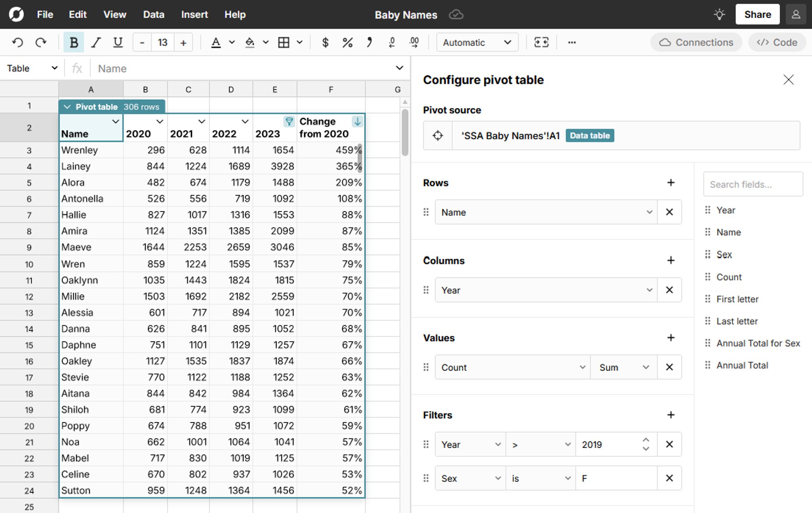Click the borders grid icon
This screenshot has width=812, height=513.
pyautogui.click(x=284, y=42)
